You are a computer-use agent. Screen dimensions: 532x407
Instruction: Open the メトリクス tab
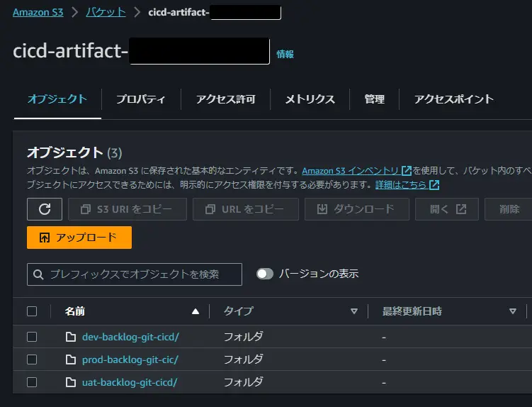click(x=310, y=99)
